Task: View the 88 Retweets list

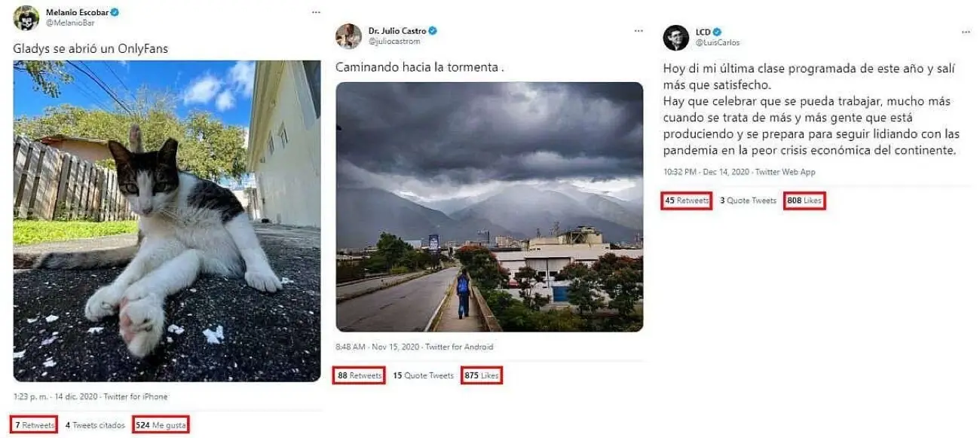Action: 360,375
